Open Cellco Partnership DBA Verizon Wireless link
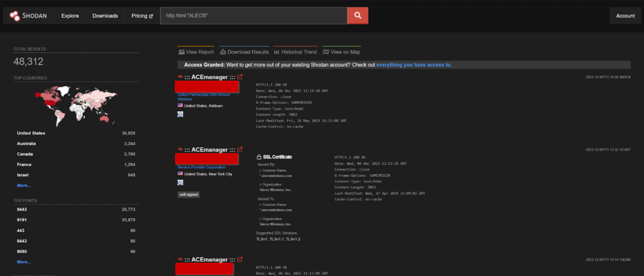 [204, 97]
